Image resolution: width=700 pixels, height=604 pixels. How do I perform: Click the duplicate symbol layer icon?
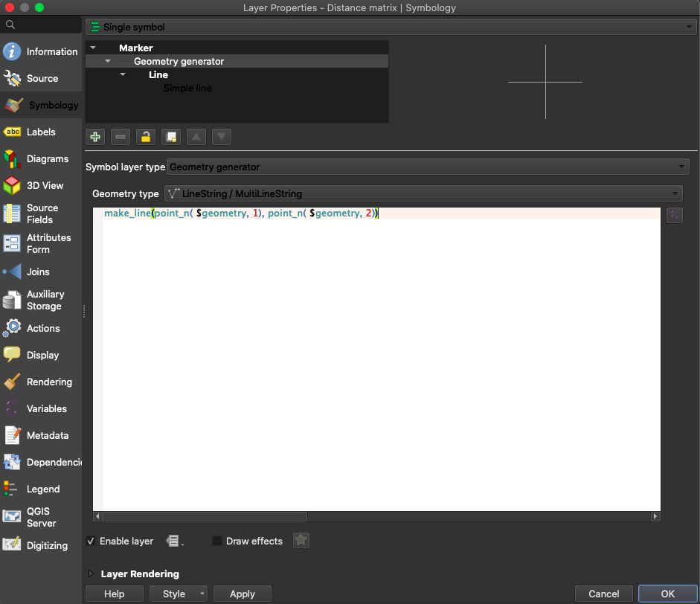(x=171, y=137)
